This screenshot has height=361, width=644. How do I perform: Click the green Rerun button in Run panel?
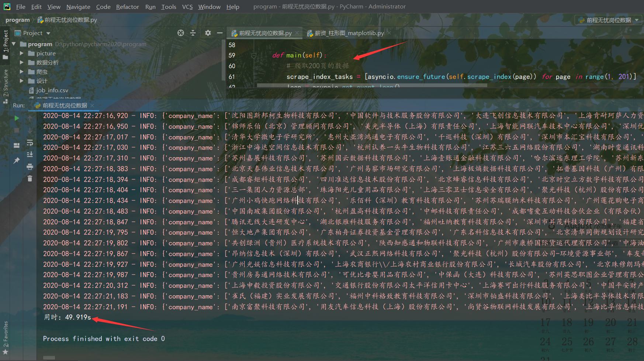pos(17,118)
